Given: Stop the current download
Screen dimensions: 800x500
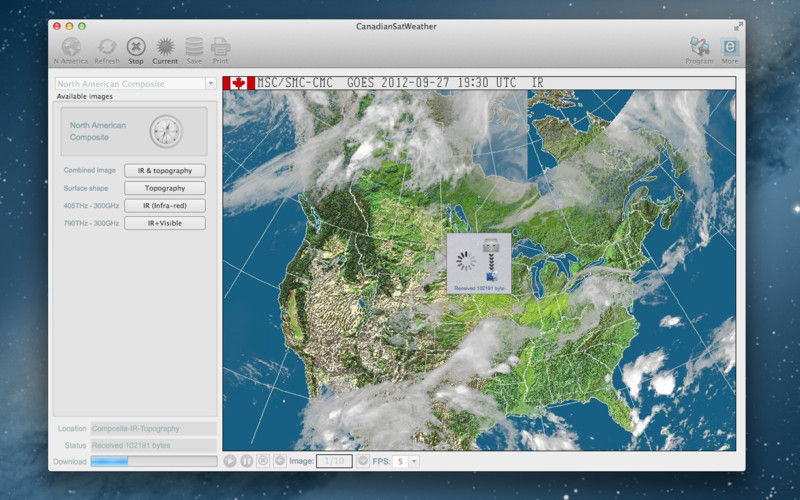Looking at the screenshot, I should click(136, 47).
